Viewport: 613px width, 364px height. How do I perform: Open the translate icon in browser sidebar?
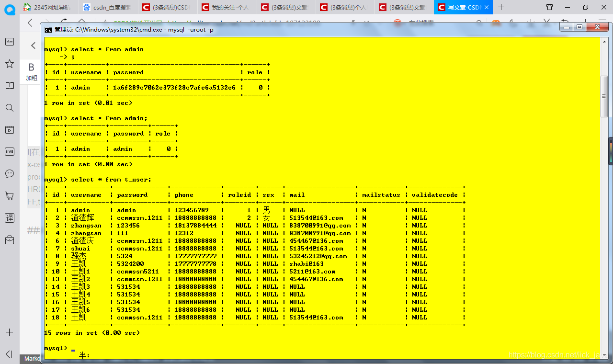pyautogui.click(x=10, y=218)
